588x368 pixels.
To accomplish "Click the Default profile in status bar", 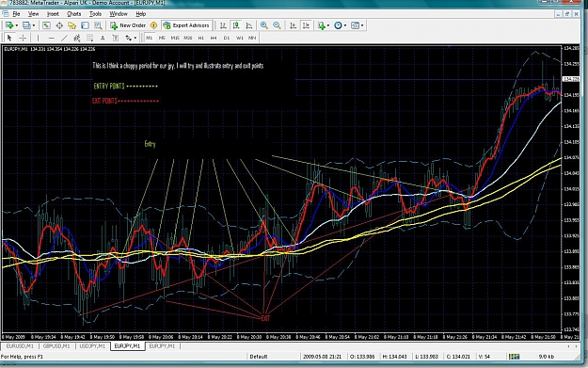I will pyautogui.click(x=259, y=357).
